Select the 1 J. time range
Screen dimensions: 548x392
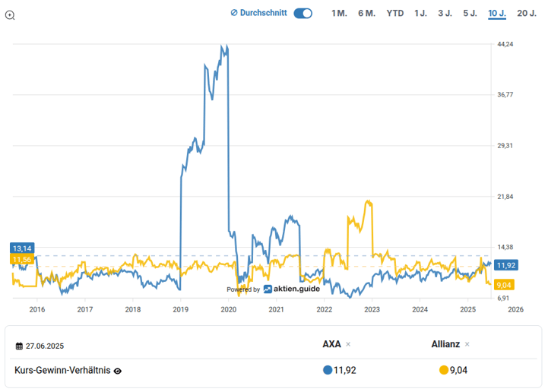(420, 13)
